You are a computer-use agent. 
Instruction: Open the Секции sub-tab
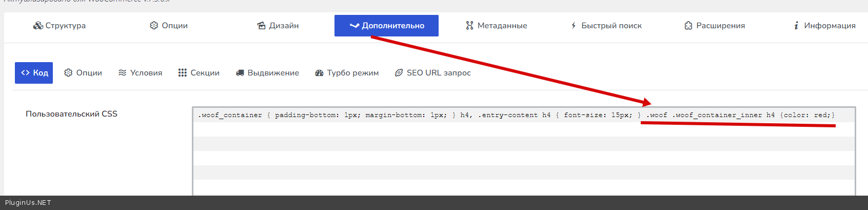pos(199,73)
